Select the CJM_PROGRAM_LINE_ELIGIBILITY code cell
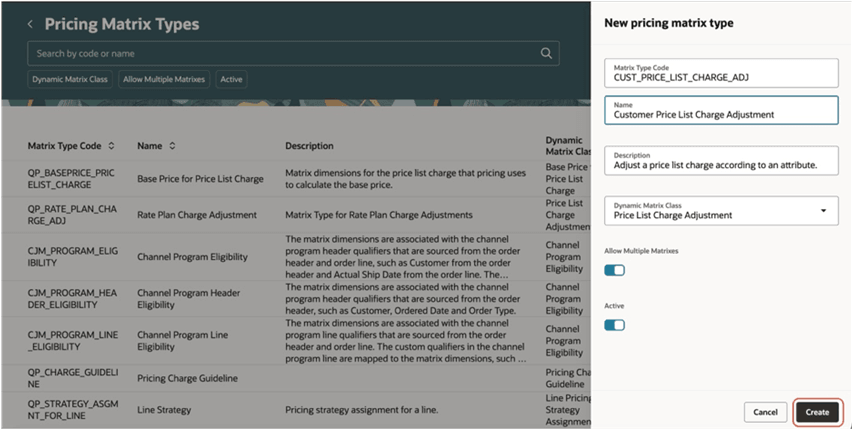The image size is (854, 430). click(x=73, y=340)
